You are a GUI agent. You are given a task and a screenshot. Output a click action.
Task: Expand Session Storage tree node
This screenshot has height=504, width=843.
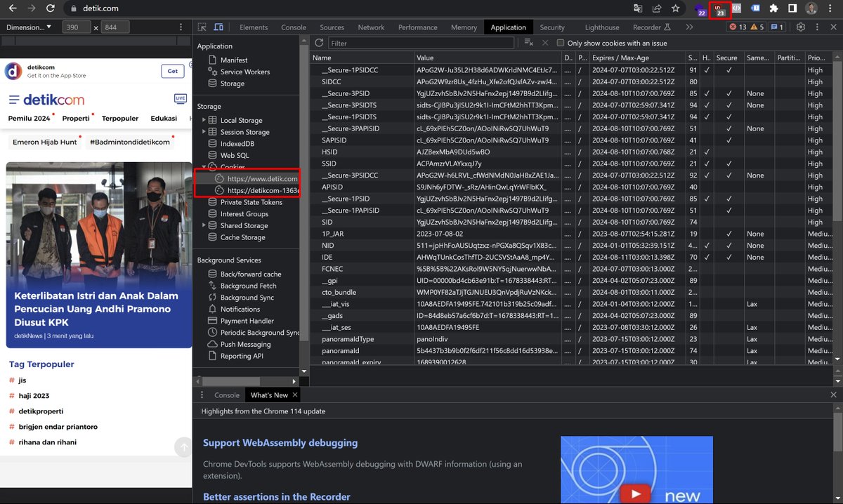tap(204, 132)
